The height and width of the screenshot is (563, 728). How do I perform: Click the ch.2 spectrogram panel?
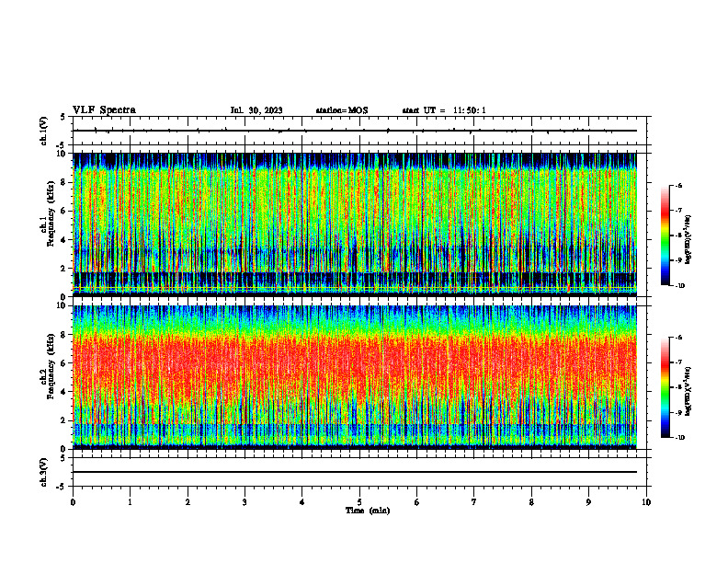tap(355, 377)
